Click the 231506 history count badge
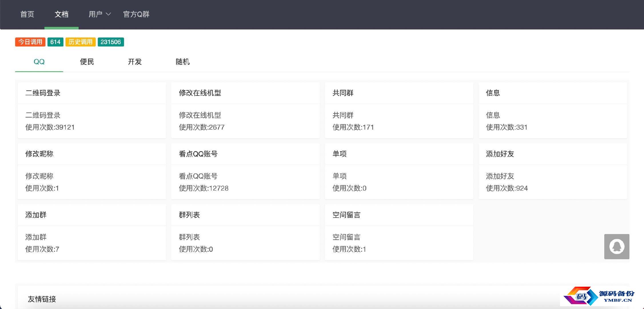This screenshot has height=309, width=644. click(111, 42)
